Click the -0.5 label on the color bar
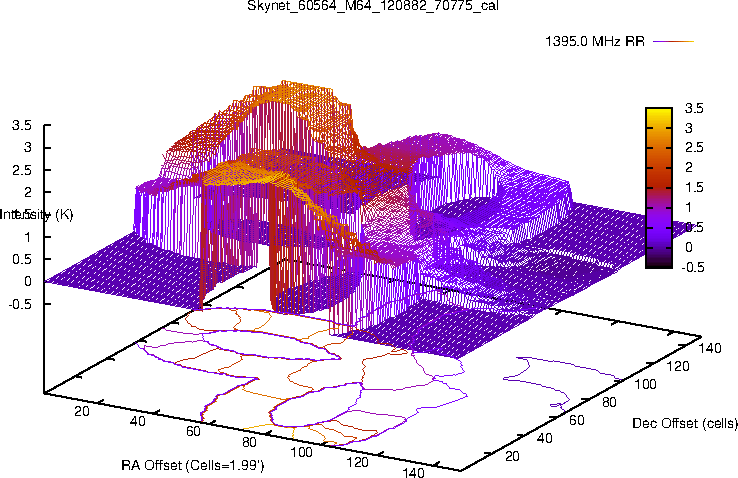The height and width of the screenshot is (478, 738). pyautogui.click(x=692, y=267)
